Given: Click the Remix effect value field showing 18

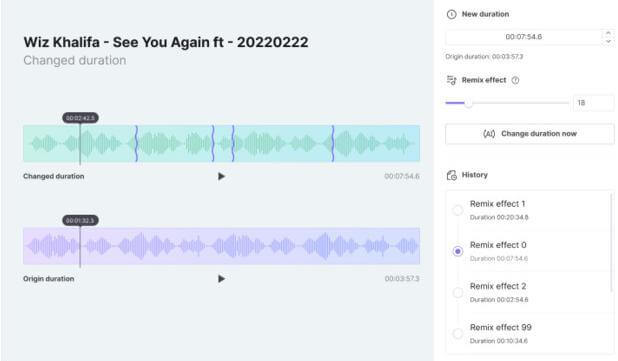Looking at the screenshot, I should (x=593, y=103).
